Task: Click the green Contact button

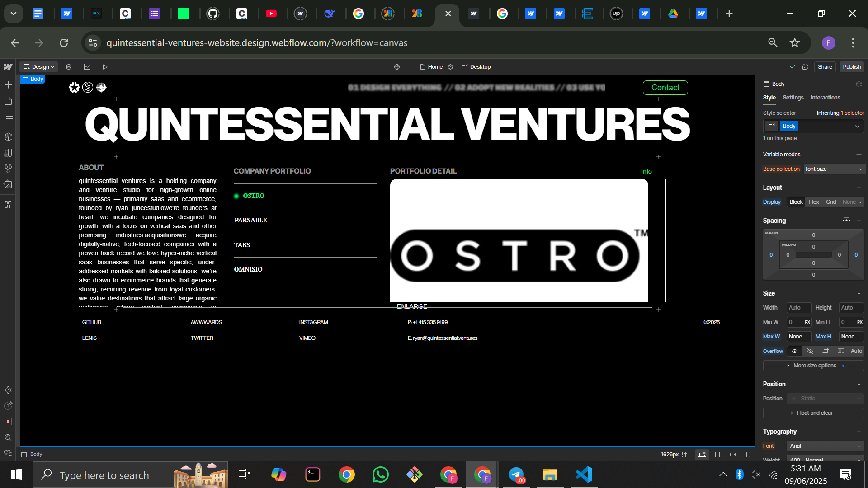Action: [x=665, y=88]
